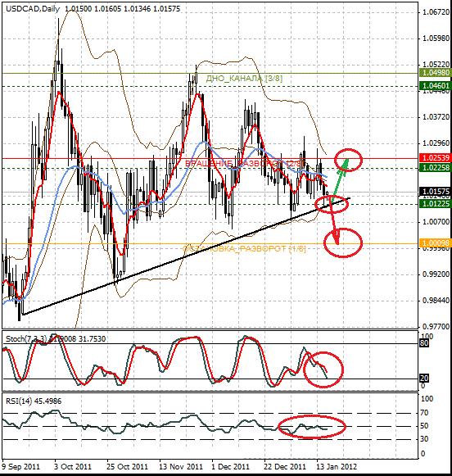
Task: Click the green upward arrow on chart
Action: pos(339,179)
